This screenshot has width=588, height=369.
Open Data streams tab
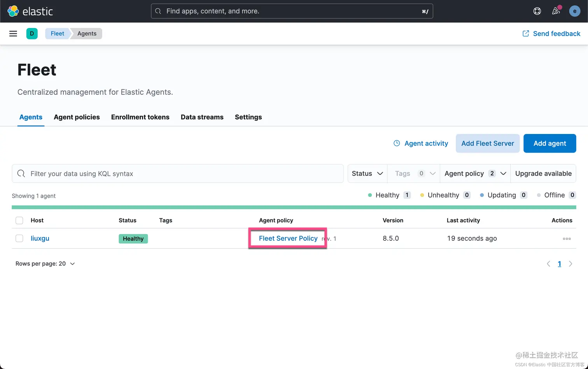click(202, 117)
